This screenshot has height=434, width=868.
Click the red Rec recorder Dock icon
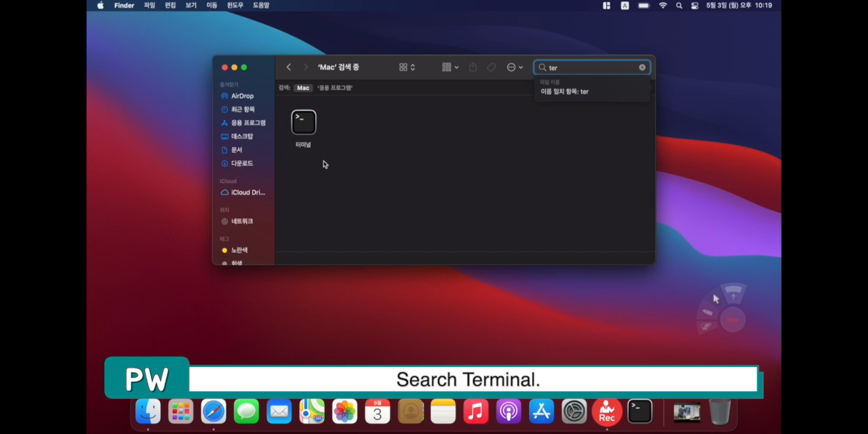click(x=607, y=411)
